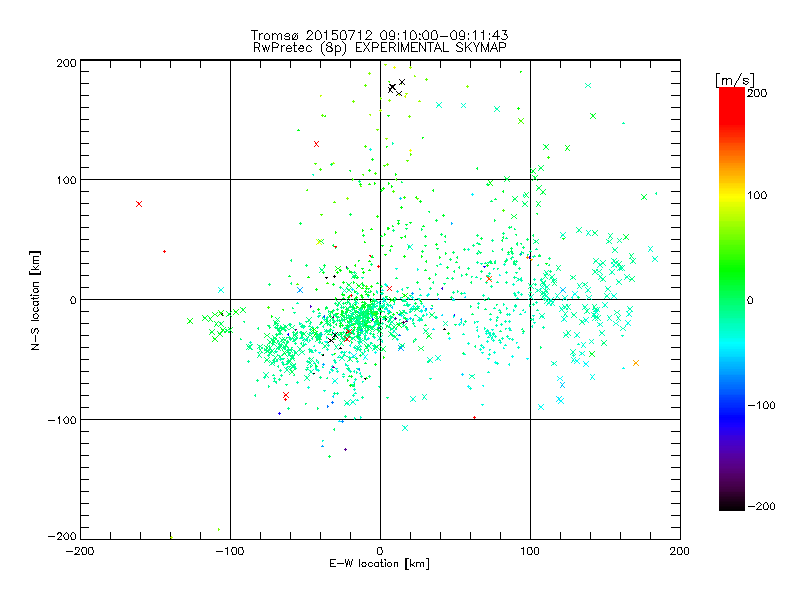800x600 pixels.
Task: Click the '100' tick label on the E-W axis
Action: 530,551
